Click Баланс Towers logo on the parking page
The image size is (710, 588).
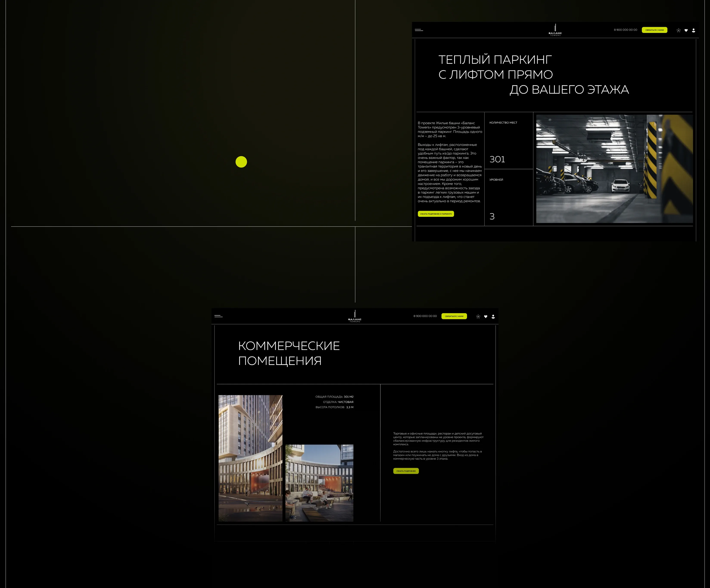(x=555, y=30)
